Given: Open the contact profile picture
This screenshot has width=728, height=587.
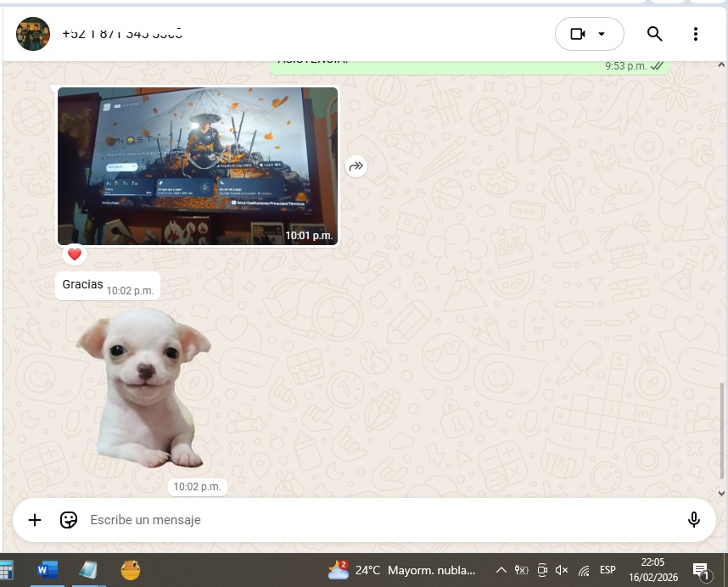Looking at the screenshot, I should 33,34.
